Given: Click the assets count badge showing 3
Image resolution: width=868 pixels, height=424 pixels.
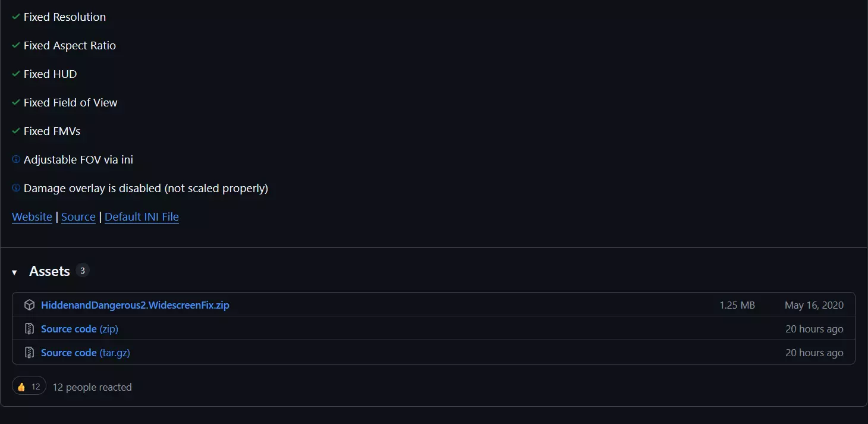Looking at the screenshot, I should 83,271.
